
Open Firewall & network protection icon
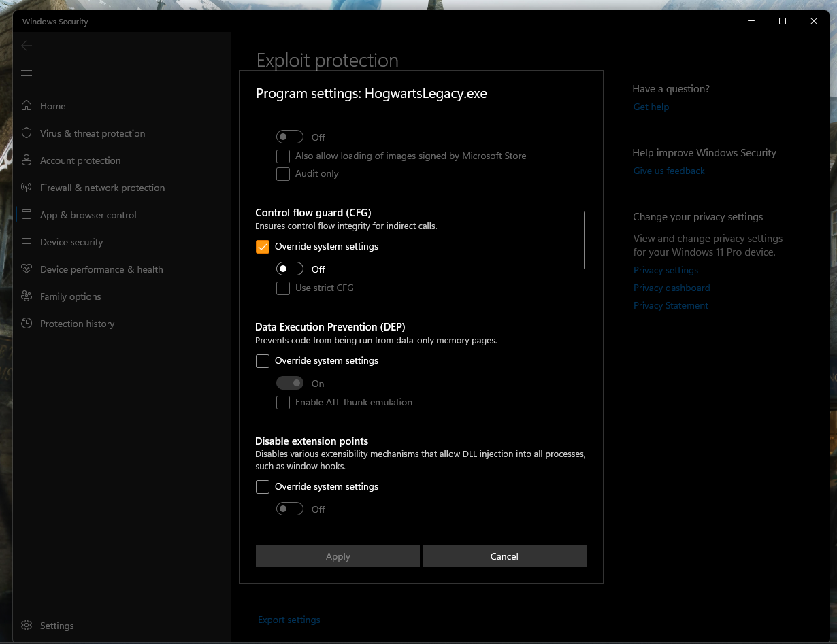click(x=27, y=188)
